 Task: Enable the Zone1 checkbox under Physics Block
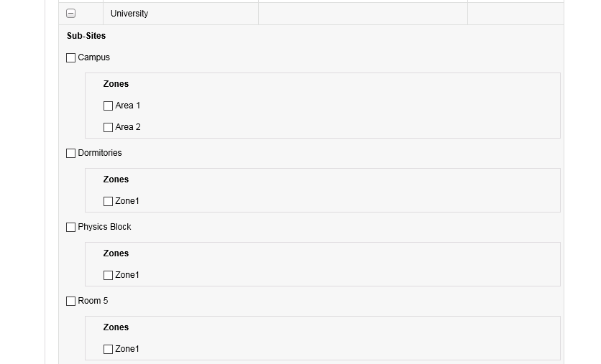click(x=108, y=276)
